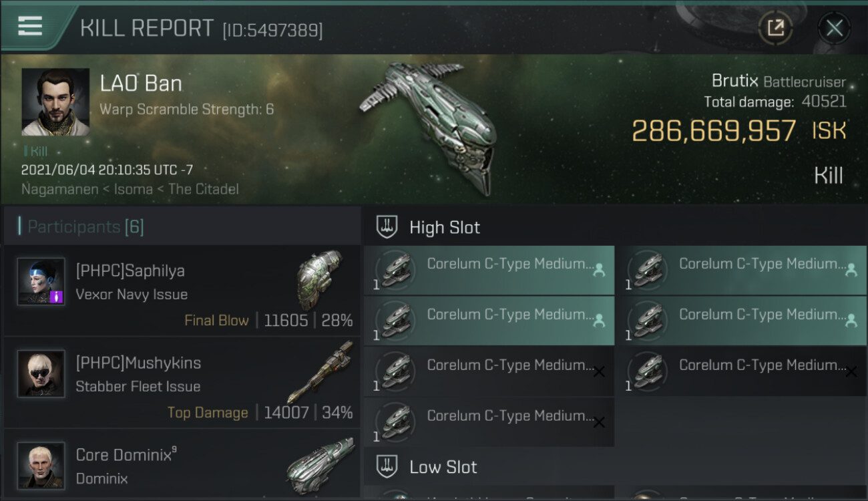Click the Stabber Fleet Issue ship icon
Screen dimensions: 868x501
pyautogui.click(x=319, y=372)
